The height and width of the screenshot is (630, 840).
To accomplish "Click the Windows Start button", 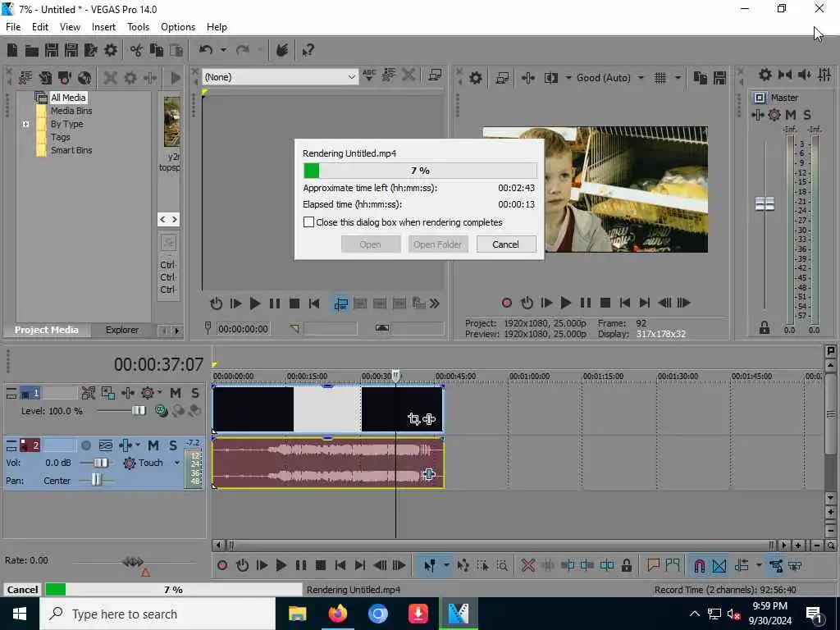I will click(20, 614).
